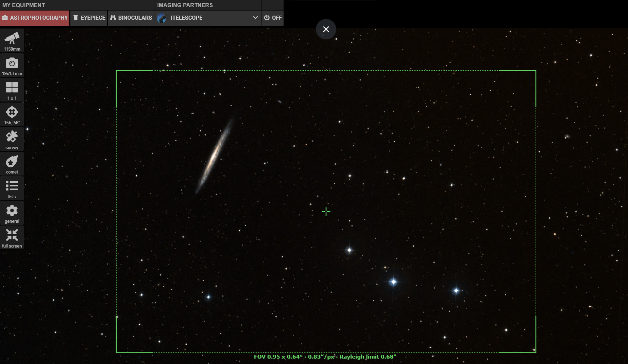This screenshot has height=364, width=628.
Task: Open the camera 19x13 mm sensor setting
Action: [12, 66]
